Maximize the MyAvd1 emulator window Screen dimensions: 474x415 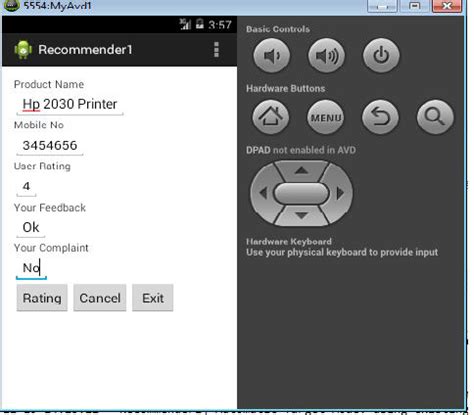point(415,6)
